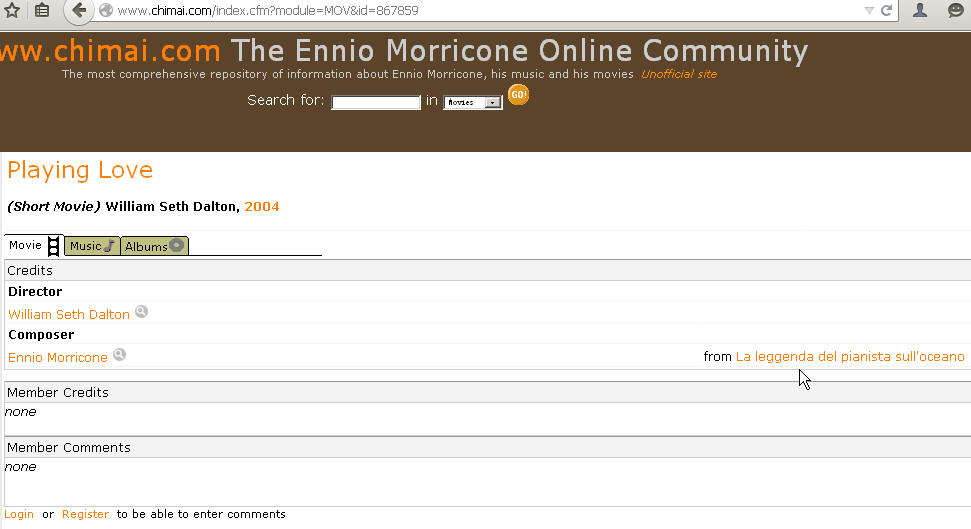Click the magnifier icon beside William Seth Dalton
This screenshot has width=971, height=529.
pos(141,312)
